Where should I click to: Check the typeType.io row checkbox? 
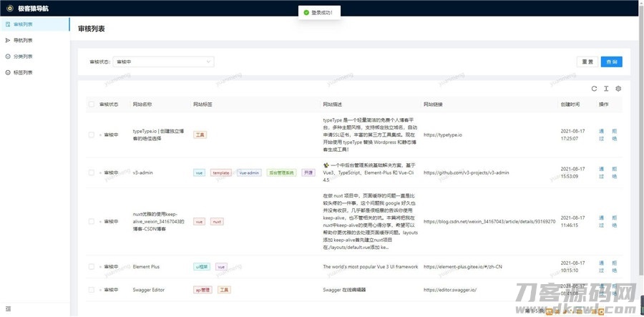(x=91, y=135)
